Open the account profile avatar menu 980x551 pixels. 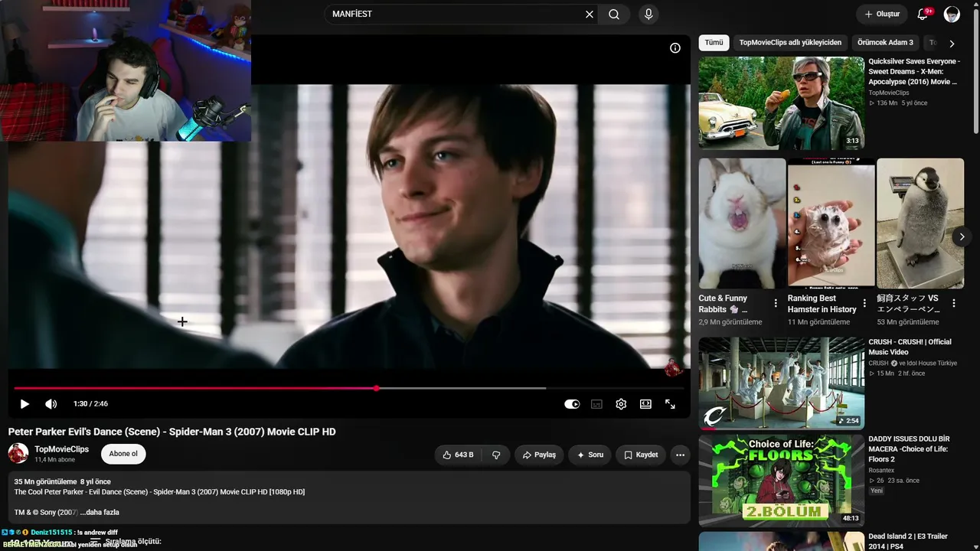tap(952, 15)
